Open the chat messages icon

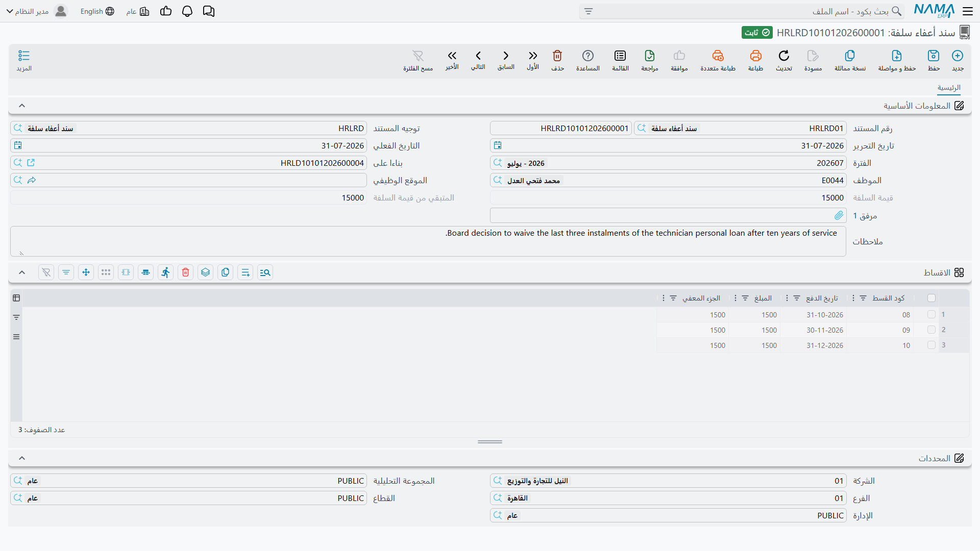(x=209, y=11)
